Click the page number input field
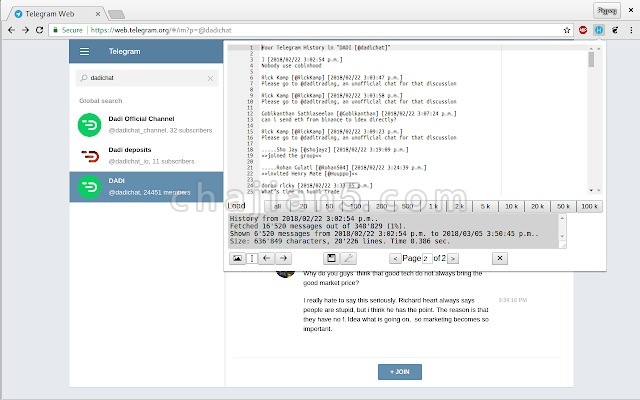Image resolution: width=640 pixels, height=400 pixels. (x=427, y=258)
